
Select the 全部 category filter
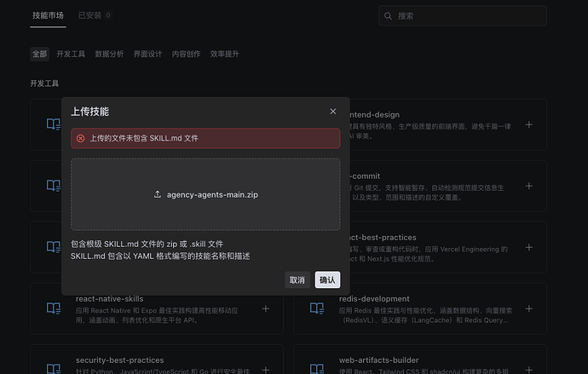[x=40, y=54]
